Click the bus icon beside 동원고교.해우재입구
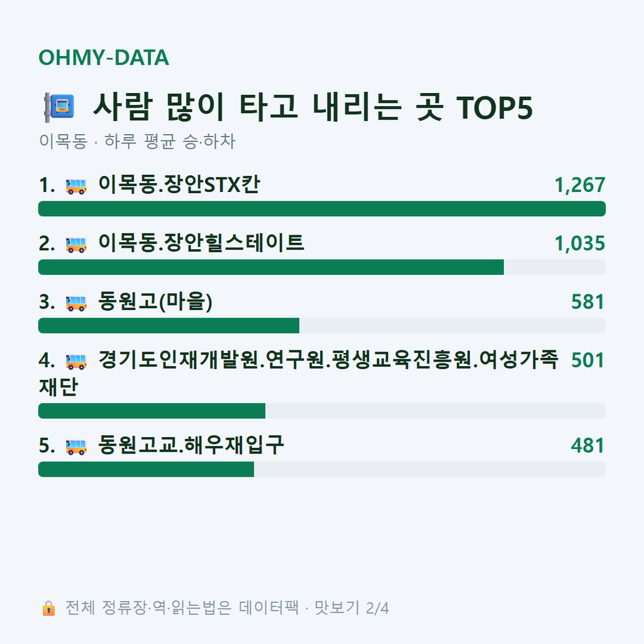Image resolution: width=644 pixels, height=644 pixels. pyautogui.click(x=76, y=447)
